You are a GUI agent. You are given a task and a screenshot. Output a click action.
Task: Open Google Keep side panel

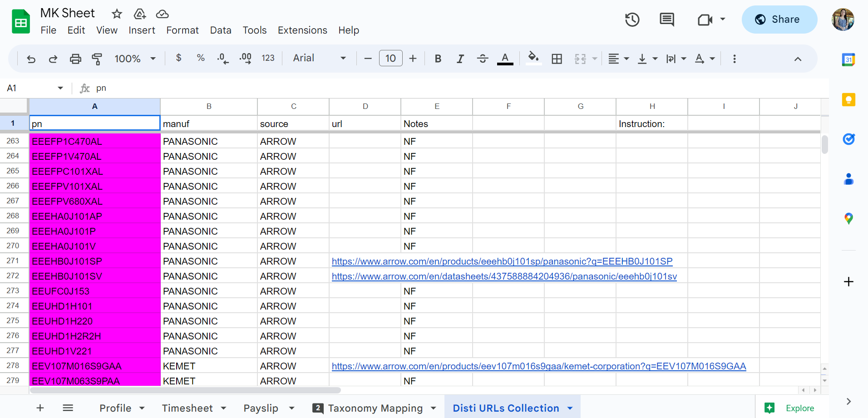848,99
